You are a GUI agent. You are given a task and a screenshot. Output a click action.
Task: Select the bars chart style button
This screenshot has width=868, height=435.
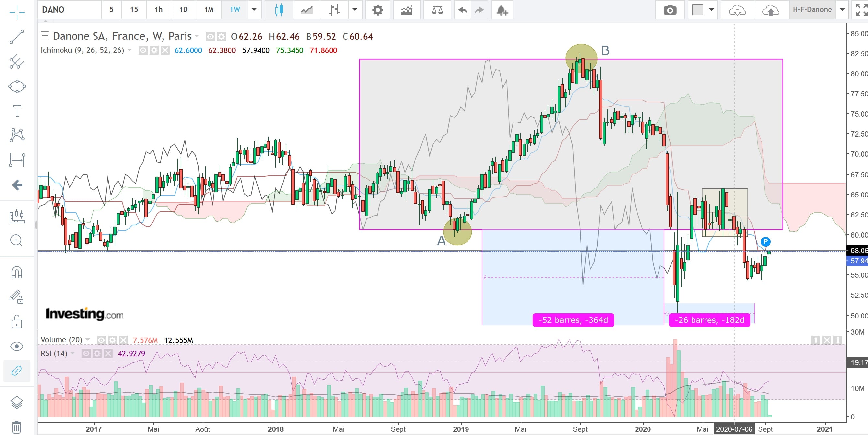pyautogui.click(x=334, y=10)
